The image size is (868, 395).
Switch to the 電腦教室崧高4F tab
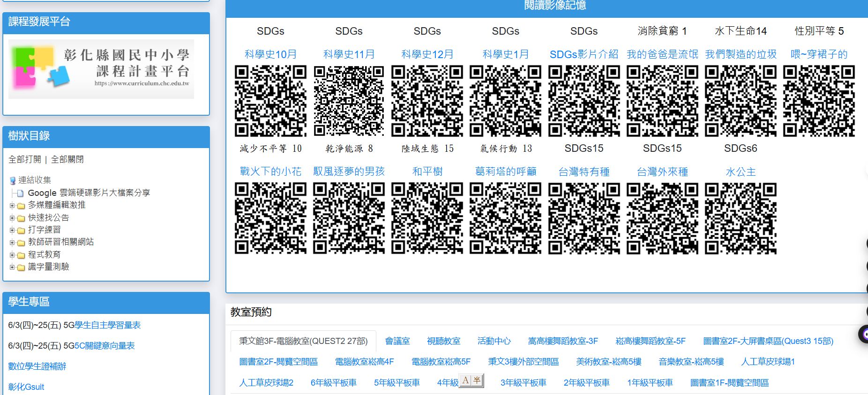tap(364, 362)
